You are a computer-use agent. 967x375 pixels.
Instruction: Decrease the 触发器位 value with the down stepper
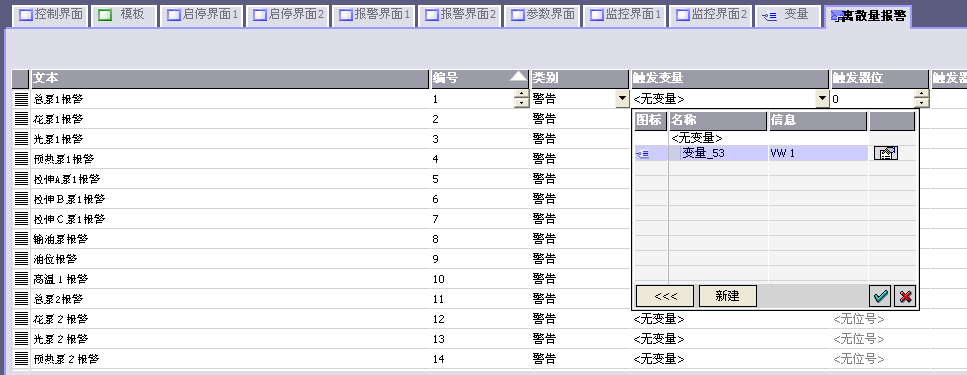pos(921,103)
